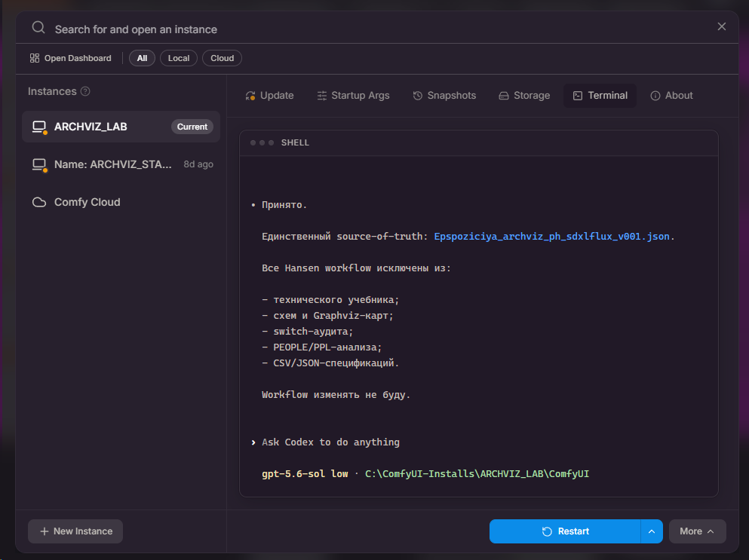Select the Terminal tab

tap(600, 96)
